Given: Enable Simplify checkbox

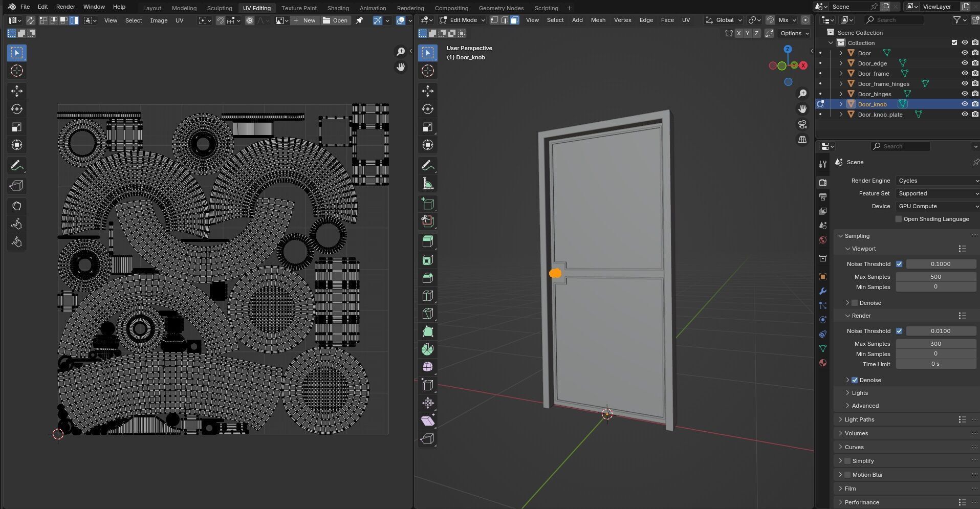Looking at the screenshot, I should [x=847, y=461].
